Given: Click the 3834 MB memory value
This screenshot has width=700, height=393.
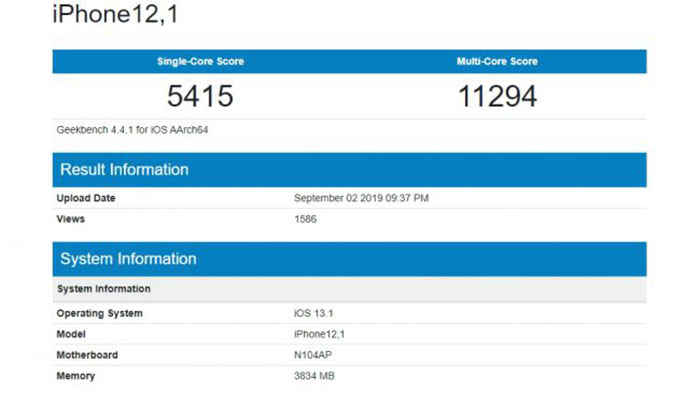Looking at the screenshot, I should coord(314,376).
